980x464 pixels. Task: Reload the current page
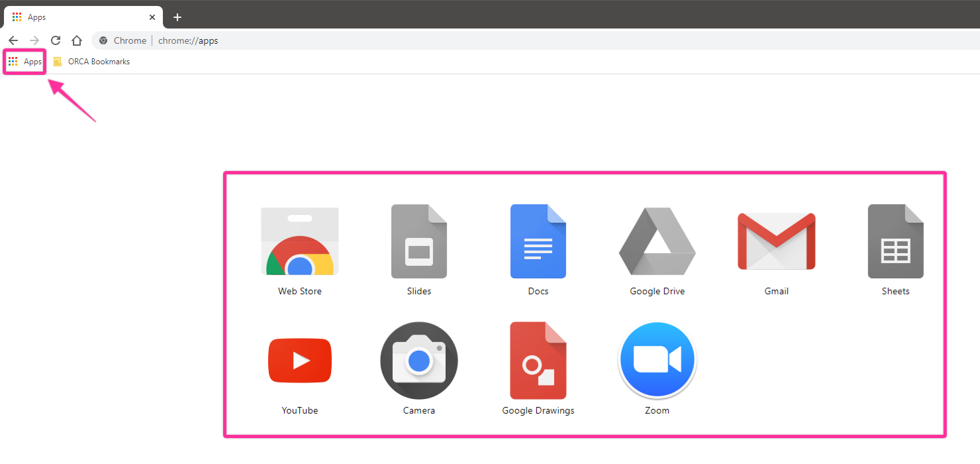pos(56,40)
